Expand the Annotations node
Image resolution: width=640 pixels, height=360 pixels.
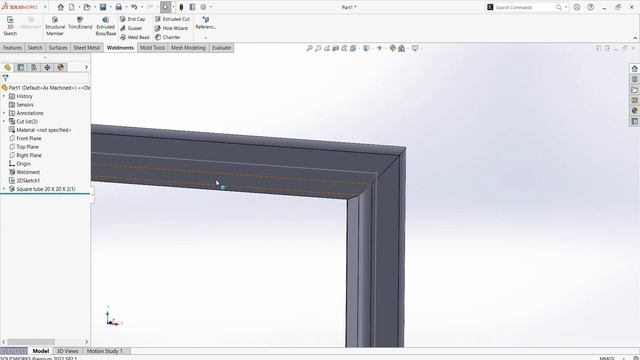click(4, 113)
